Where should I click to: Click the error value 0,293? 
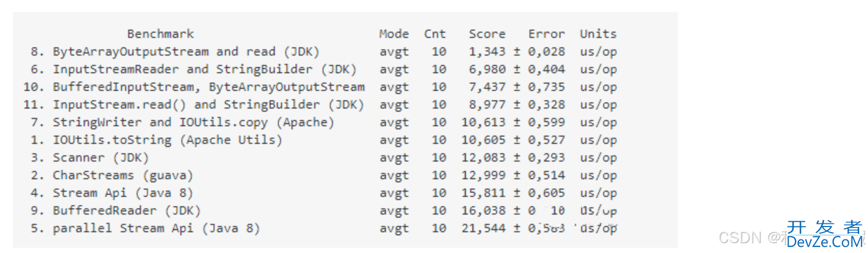[x=546, y=158]
